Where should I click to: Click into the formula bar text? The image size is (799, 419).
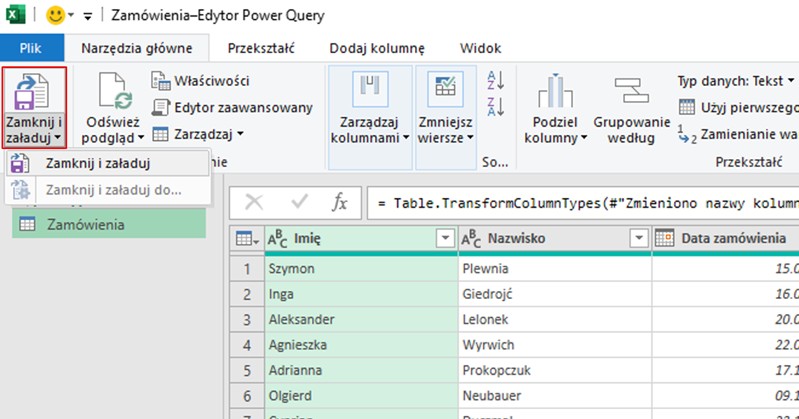tap(583, 203)
